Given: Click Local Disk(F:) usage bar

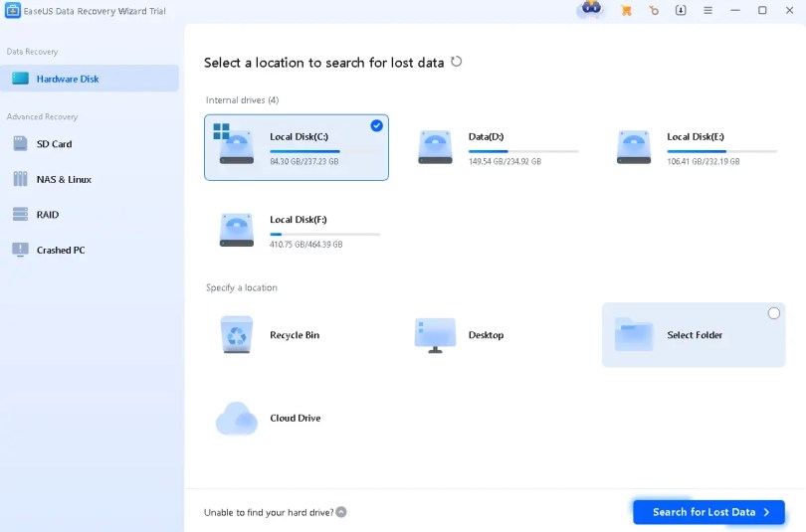Looking at the screenshot, I should (x=324, y=234).
